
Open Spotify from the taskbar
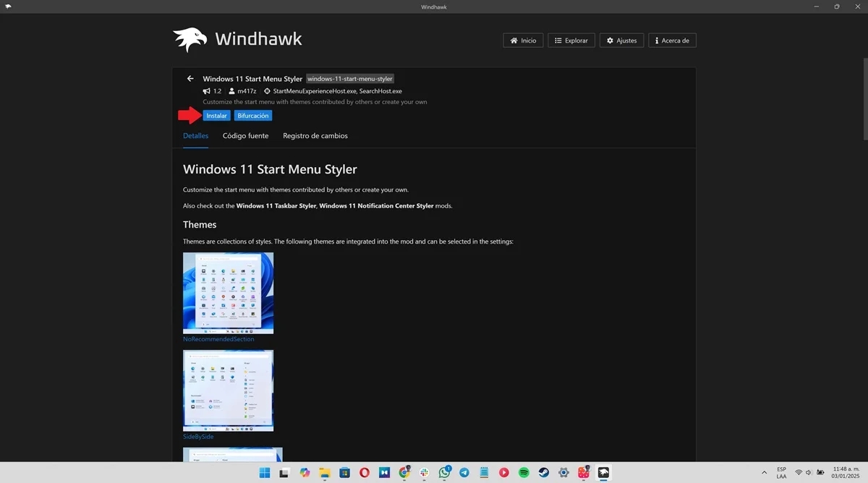524,473
